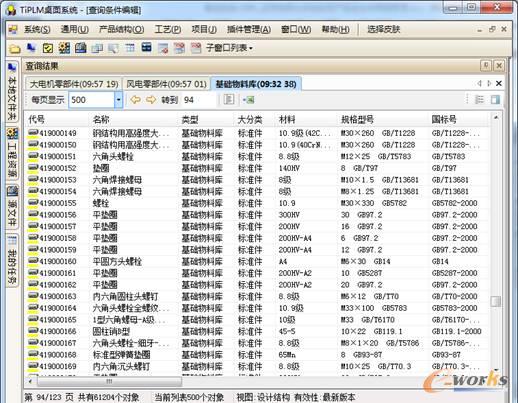Click the vertical scrollbar thumb
Image resolution: width=518 pixels, height=403 pixels.
pos(496,301)
